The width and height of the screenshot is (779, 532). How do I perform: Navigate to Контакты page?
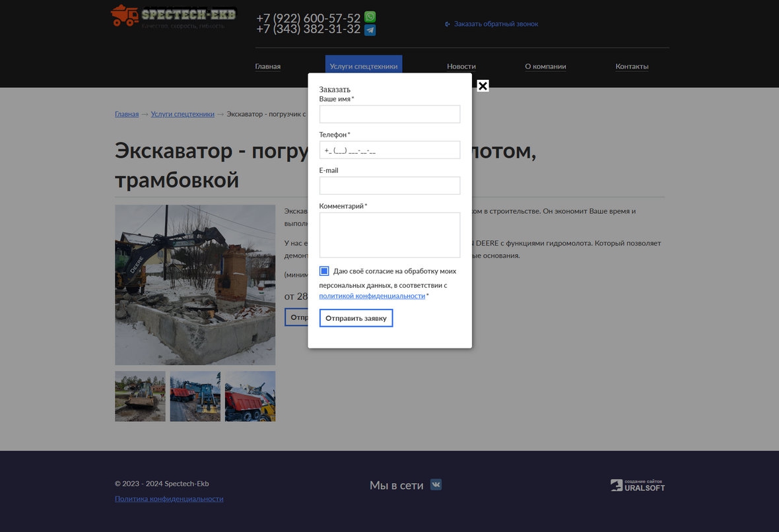pyautogui.click(x=632, y=67)
